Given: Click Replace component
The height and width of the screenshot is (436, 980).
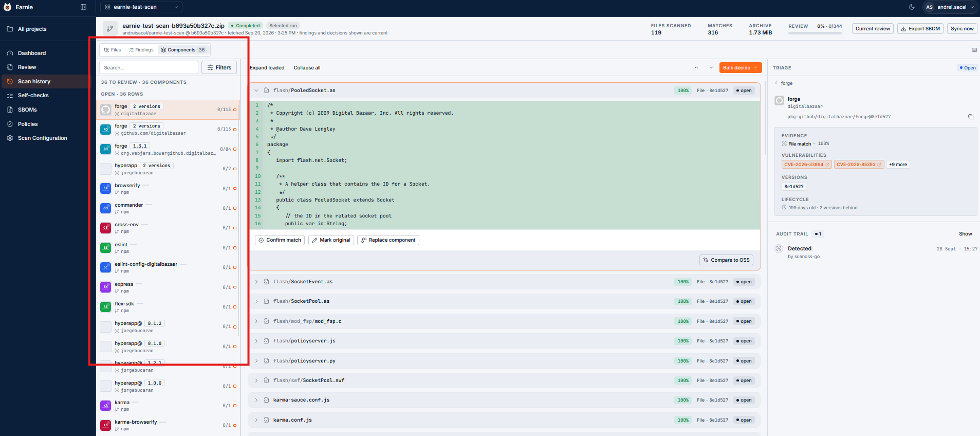Looking at the screenshot, I should click(x=388, y=240).
